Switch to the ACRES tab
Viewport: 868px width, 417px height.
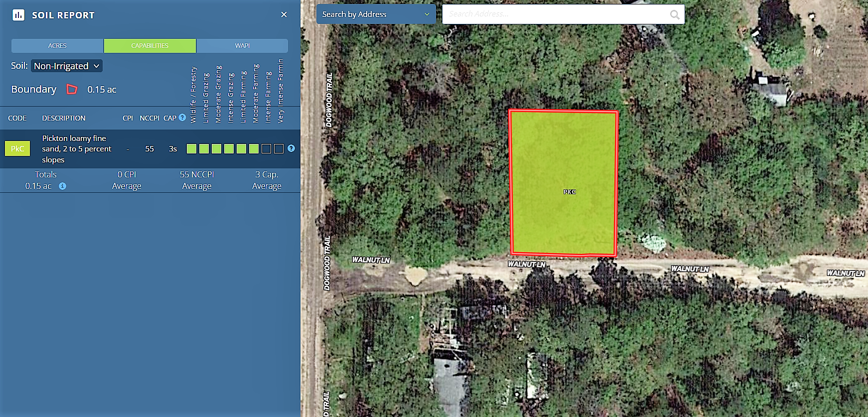tap(57, 45)
